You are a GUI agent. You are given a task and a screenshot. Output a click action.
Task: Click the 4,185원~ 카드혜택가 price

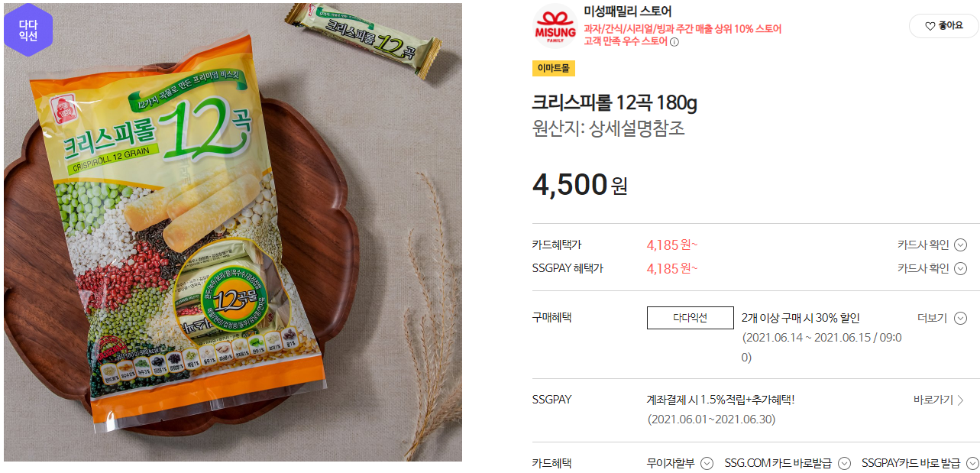[x=672, y=245]
